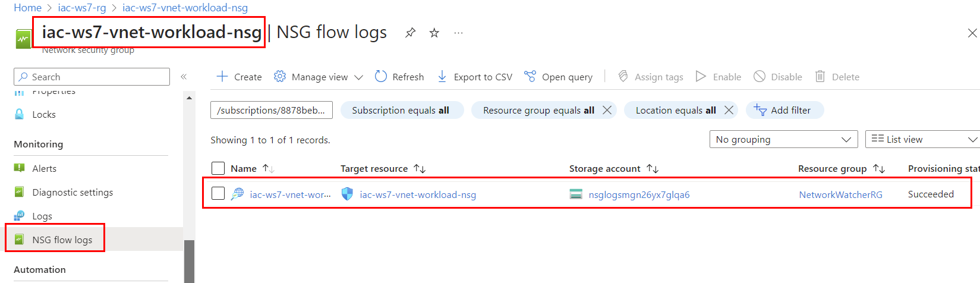
Task: Remove the Resource group filter
Action: tap(607, 110)
